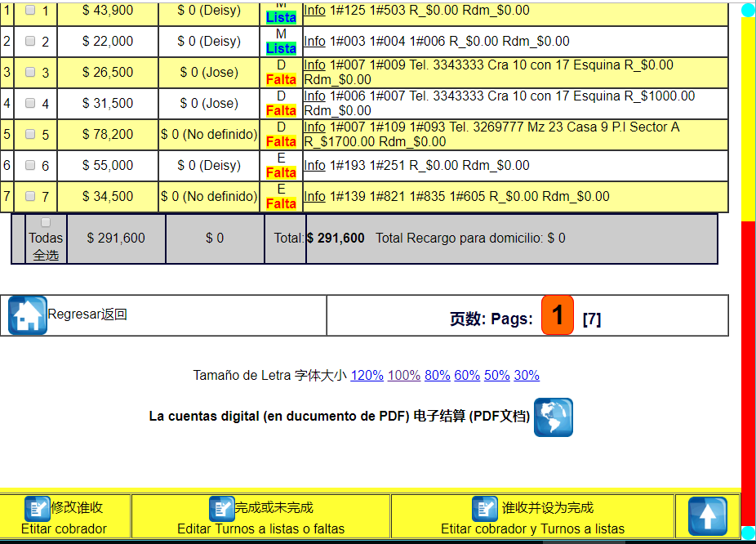Set font size to 60%
The image size is (756, 544).
click(x=467, y=375)
